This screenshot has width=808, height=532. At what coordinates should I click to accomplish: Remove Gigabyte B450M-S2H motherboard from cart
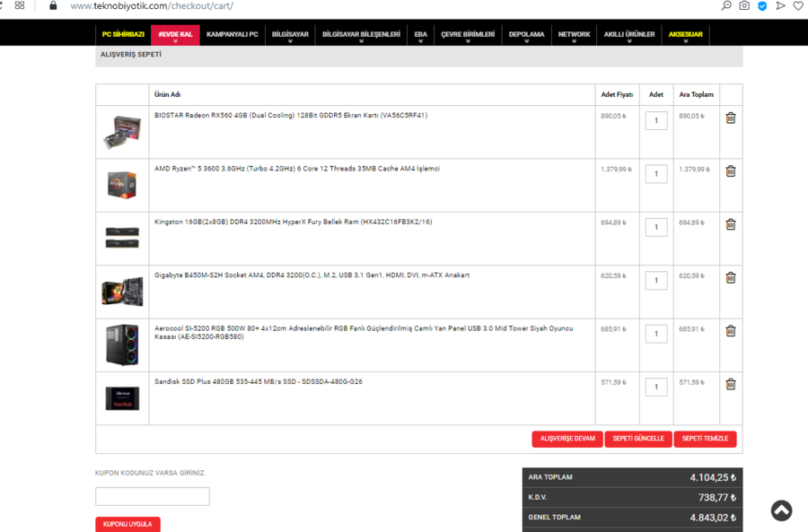coord(731,277)
